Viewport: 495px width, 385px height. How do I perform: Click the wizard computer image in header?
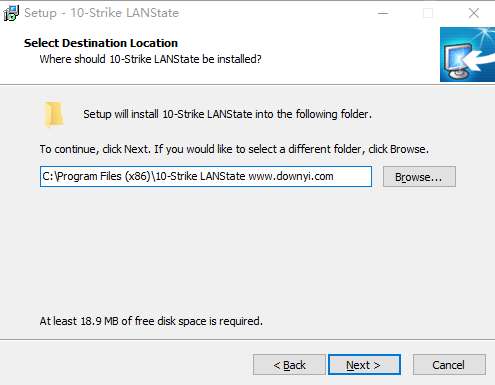pyautogui.click(x=467, y=55)
